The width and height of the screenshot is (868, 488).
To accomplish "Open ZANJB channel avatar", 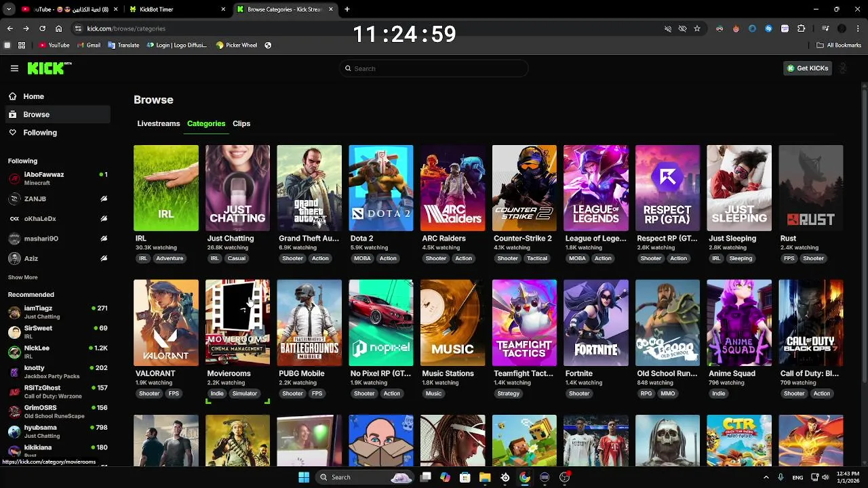I will (14, 199).
